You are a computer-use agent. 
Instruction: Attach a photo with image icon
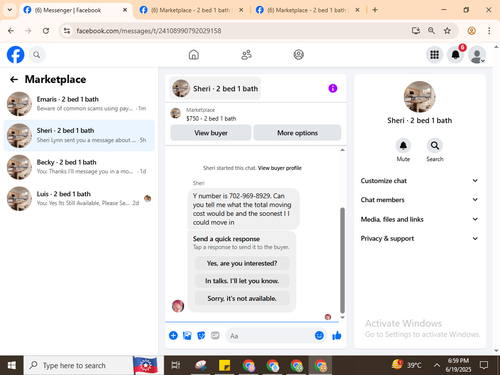pos(187,335)
